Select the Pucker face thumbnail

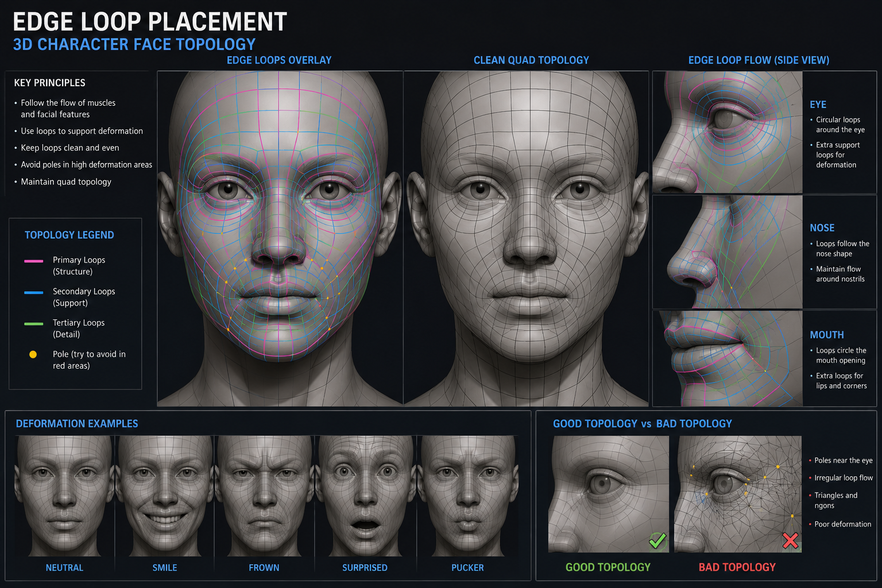click(x=468, y=496)
